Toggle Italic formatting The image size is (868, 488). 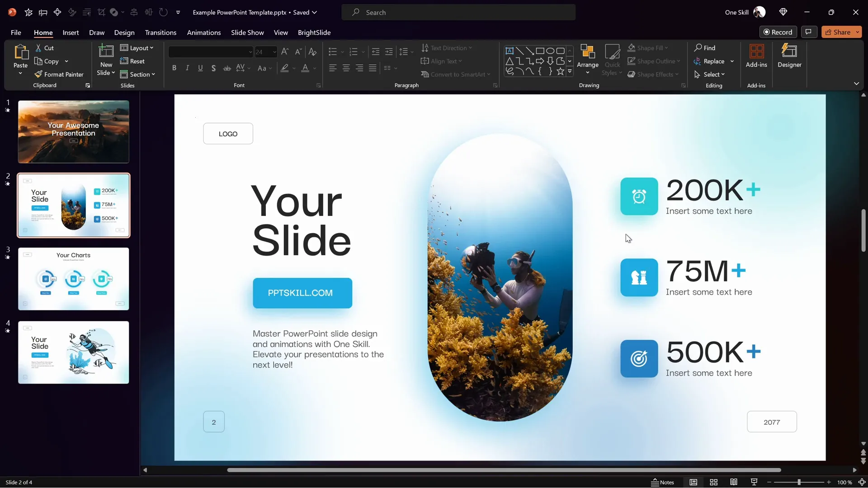(187, 68)
